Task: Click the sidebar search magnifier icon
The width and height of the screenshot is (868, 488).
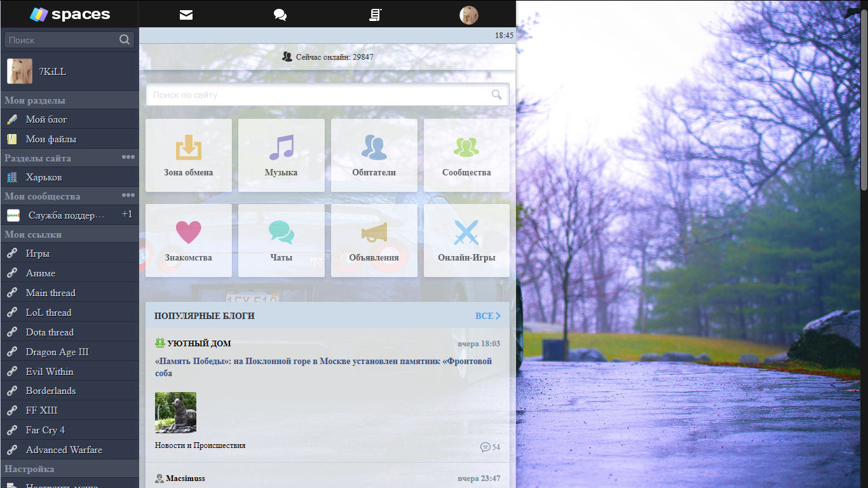Action: (124, 39)
